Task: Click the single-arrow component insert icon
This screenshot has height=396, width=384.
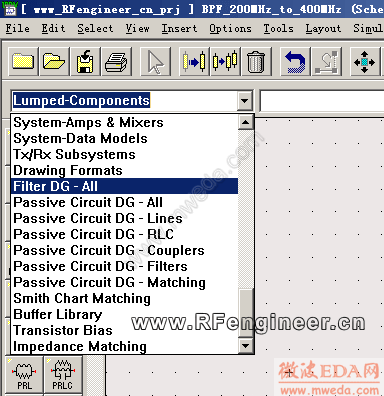Action: (x=194, y=62)
